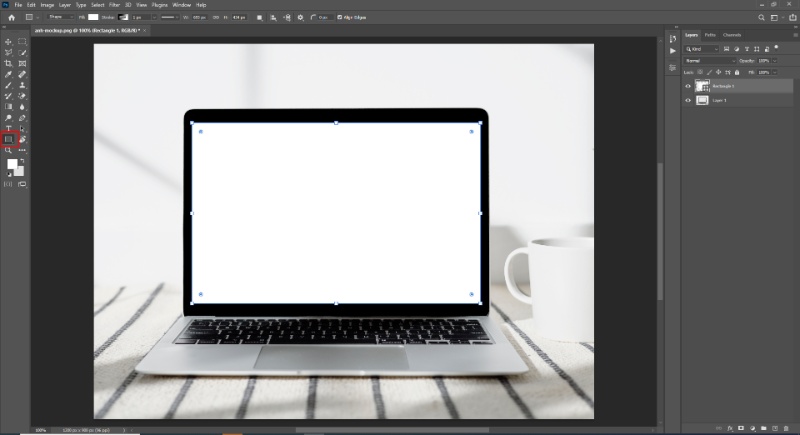Select the Frame tool
Screen dimensions: 800x435
click(x=22, y=64)
